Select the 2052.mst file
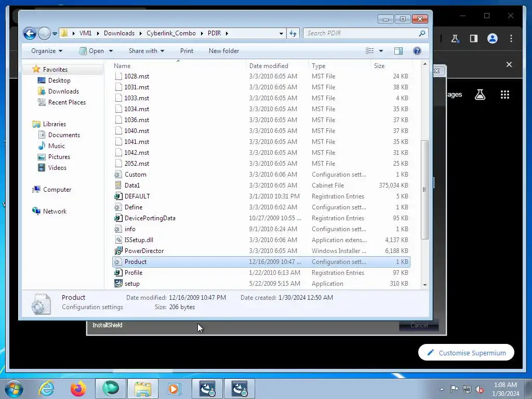The height and width of the screenshot is (399, 532). point(137,164)
